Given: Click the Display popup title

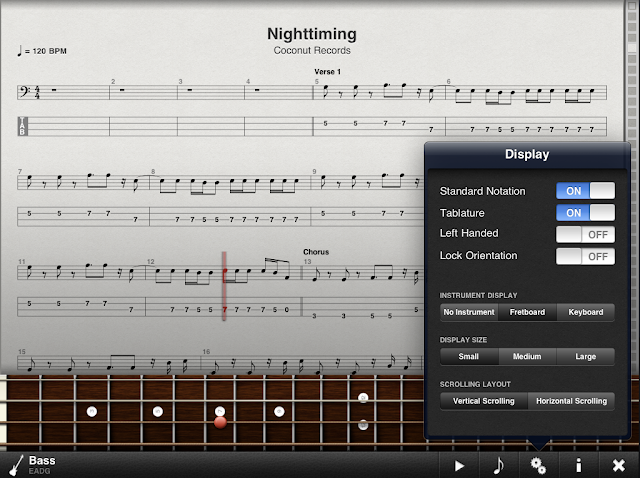Looking at the screenshot, I should tap(527, 154).
